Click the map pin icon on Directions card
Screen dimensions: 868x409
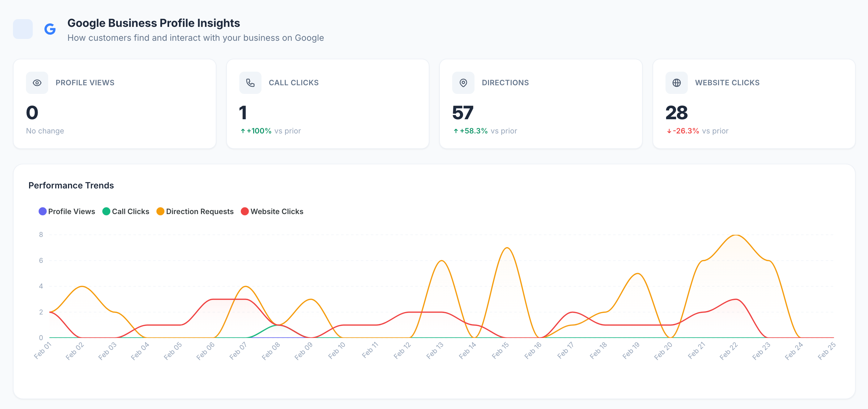click(463, 83)
